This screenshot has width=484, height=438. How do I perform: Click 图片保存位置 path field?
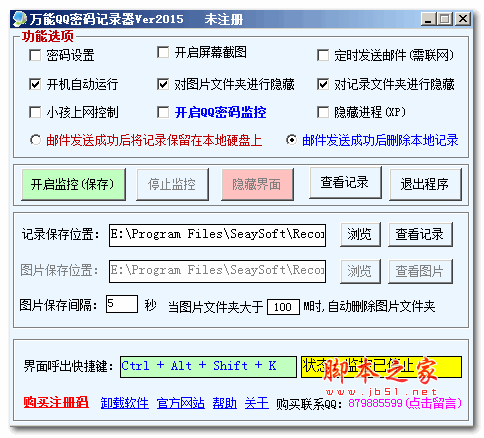[217, 271]
